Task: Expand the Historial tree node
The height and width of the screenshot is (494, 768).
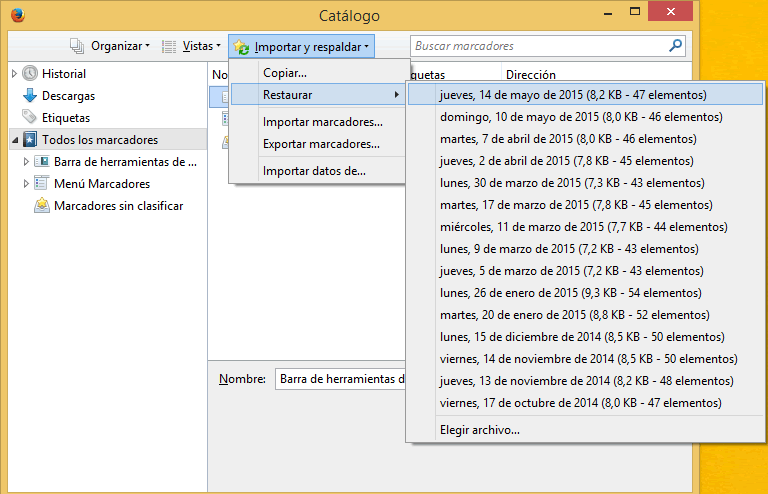Action: [x=14, y=73]
